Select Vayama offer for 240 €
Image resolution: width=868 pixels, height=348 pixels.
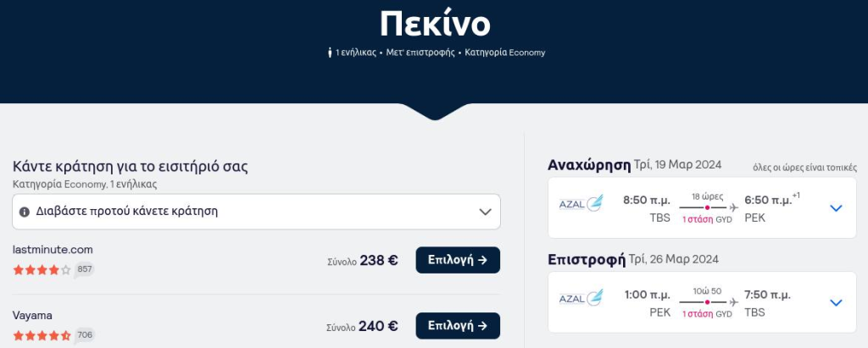tap(458, 326)
